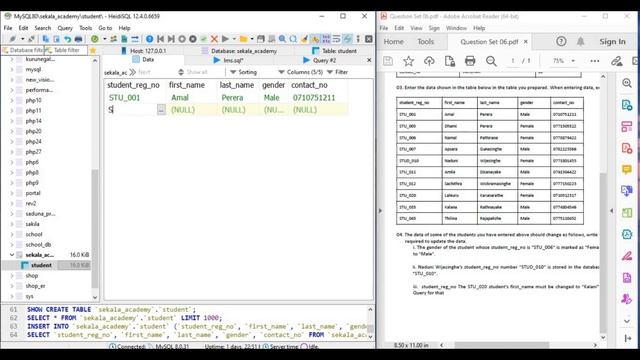Open the HeidiSQL File menu
Image resolution: width=640 pixels, height=360 pixels.
click(8, 28)
